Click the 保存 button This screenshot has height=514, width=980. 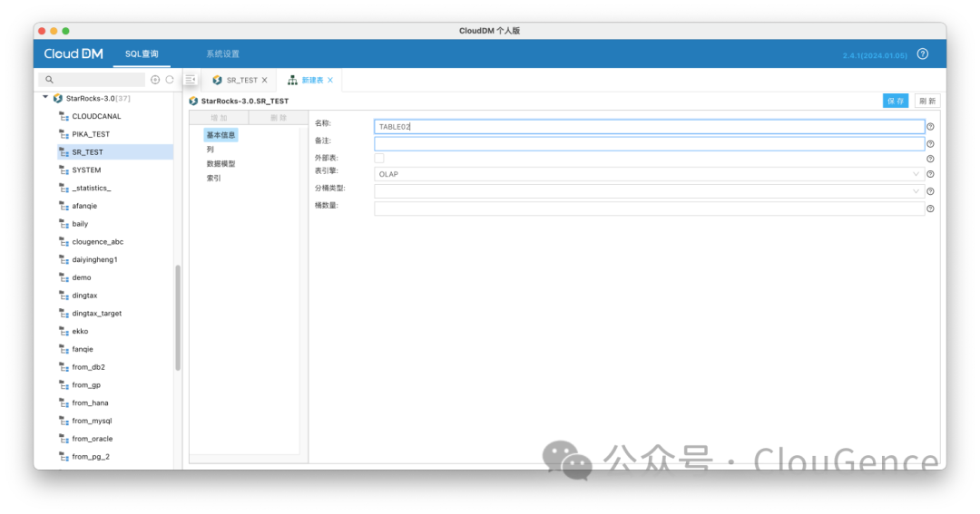pyautogui.click(x=896, y=102)
